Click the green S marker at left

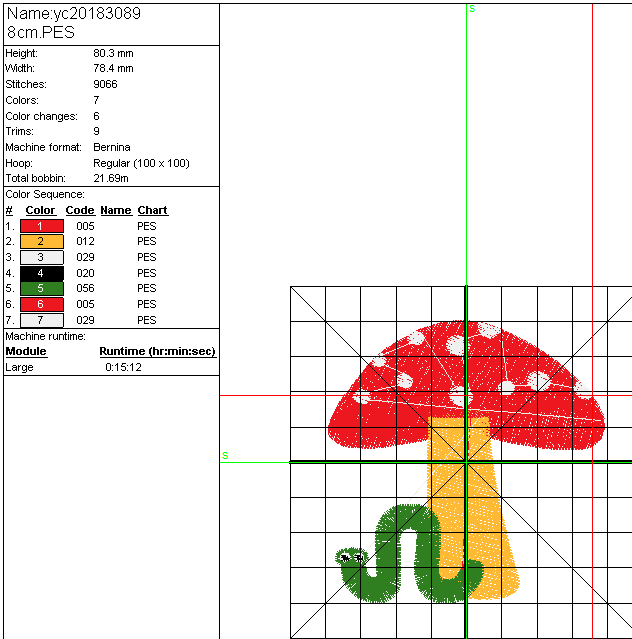coord(225,456)
